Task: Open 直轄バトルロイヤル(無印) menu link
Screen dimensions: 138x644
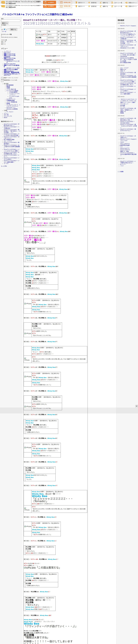Action: 11,70
